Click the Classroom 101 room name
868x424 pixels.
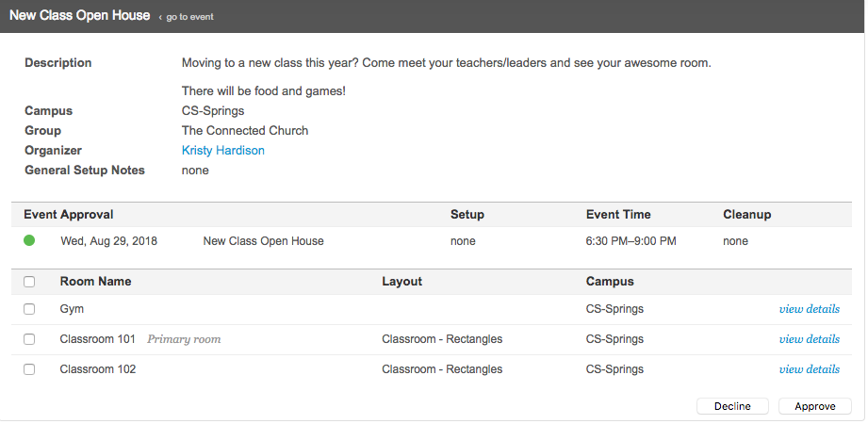pos(97,339)
